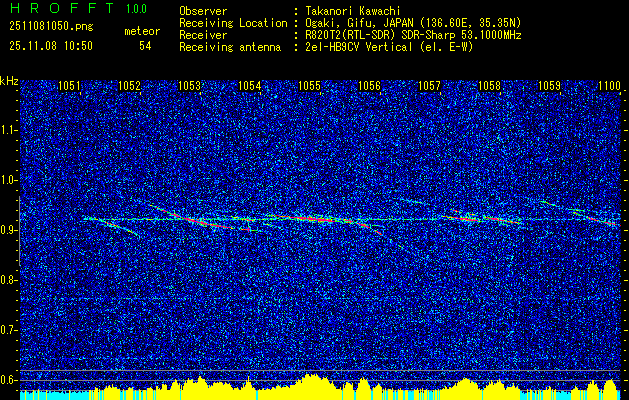Click frequency axis label 0.9
Image resolution: width=629 pixels, height=400 pixels.
[x=8, y=230]
